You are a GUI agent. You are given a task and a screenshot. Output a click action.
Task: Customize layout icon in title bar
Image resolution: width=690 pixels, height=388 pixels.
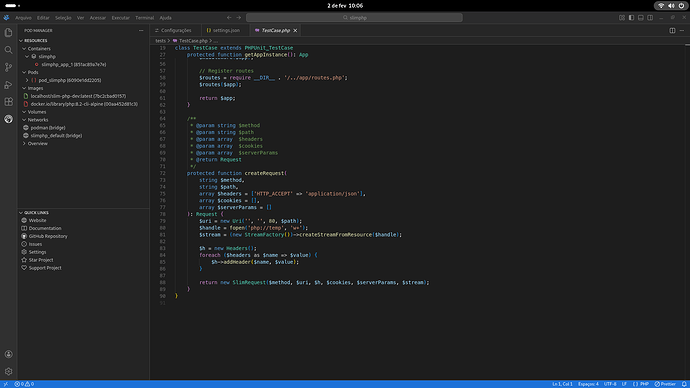(x=622, y=18)
